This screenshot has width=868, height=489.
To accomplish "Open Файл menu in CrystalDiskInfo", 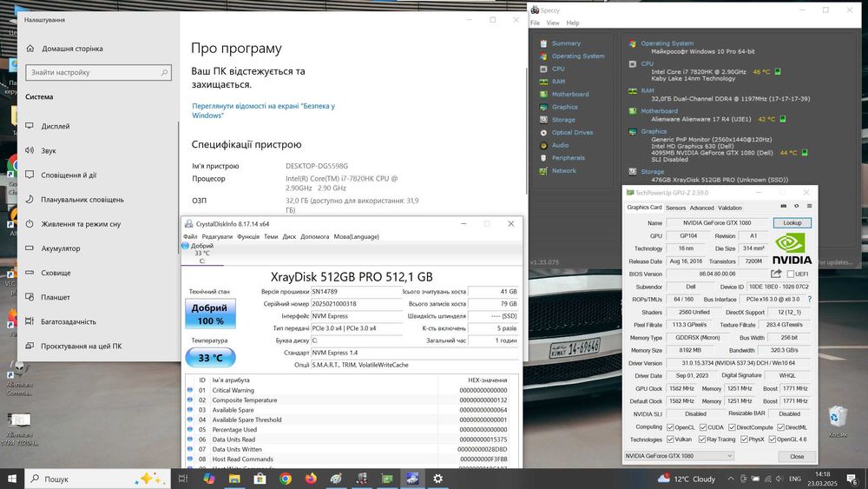I will 190,236.
